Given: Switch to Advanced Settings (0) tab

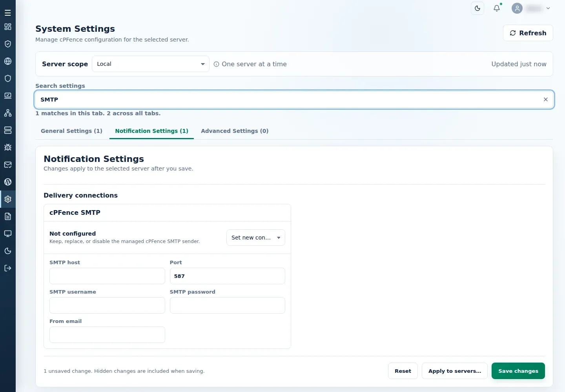Looking at the screenshot, I should click(235, 131).
